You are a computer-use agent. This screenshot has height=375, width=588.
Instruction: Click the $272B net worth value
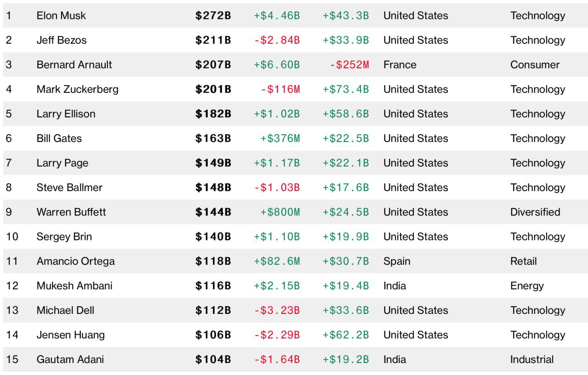tap(213, 16)
